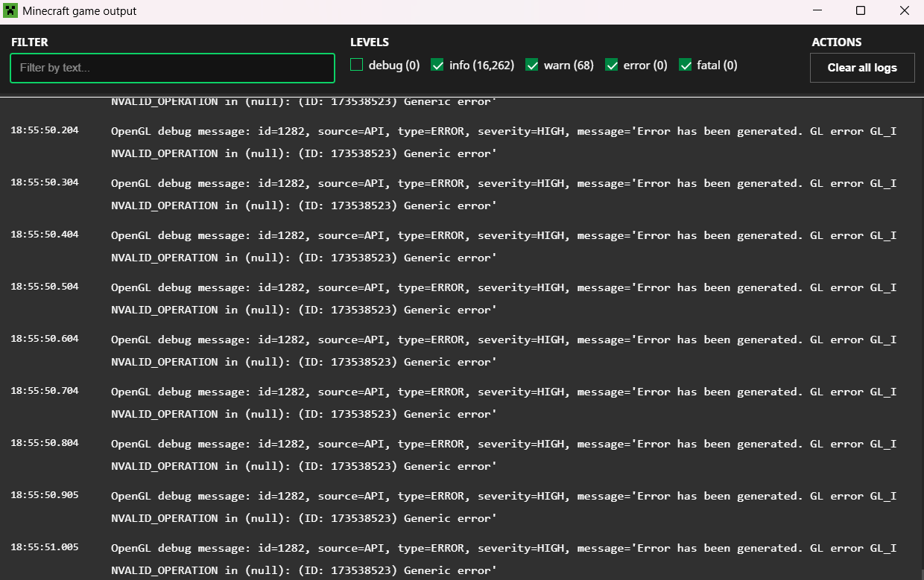
Task: Maximize the game output window
Action: pyautogui.click(x=861, y=11)
